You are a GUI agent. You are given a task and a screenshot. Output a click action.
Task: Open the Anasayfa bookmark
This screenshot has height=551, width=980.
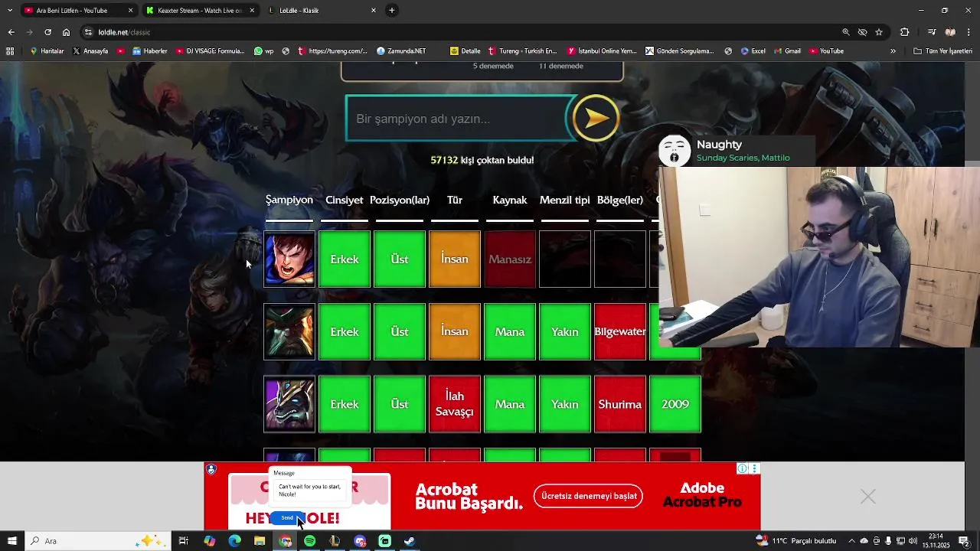(x=90, y=51)
